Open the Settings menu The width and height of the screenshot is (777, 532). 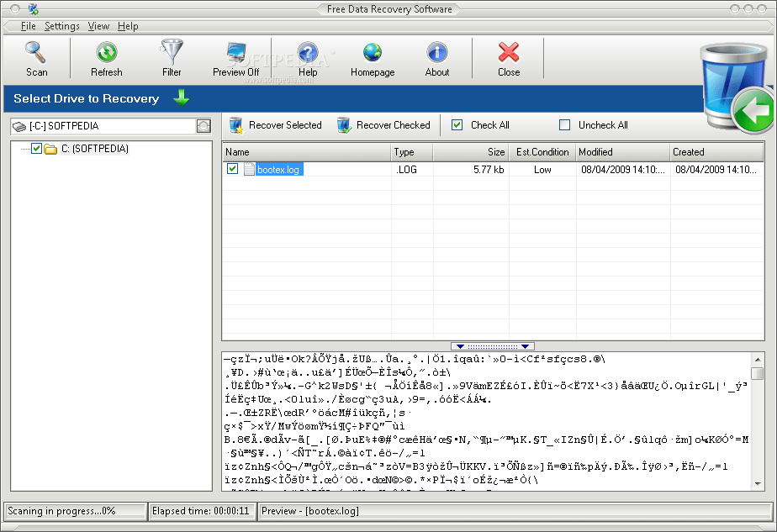coord(62,26)
